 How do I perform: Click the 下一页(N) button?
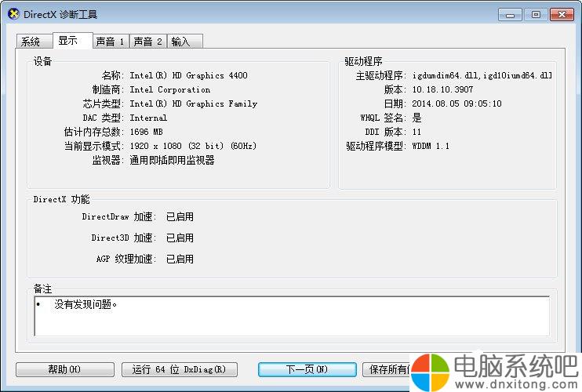[x=307, y=369]
